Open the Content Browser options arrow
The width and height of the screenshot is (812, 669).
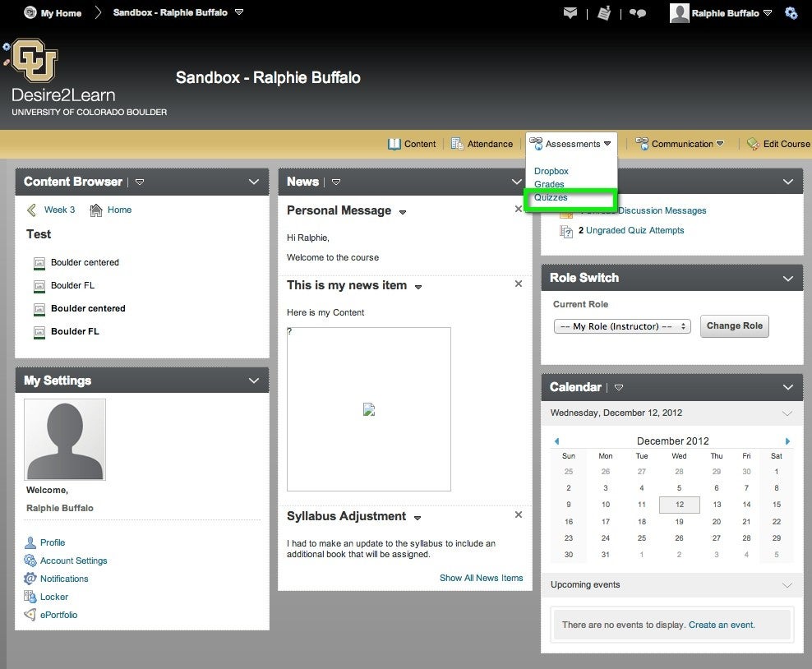(139, 182)
